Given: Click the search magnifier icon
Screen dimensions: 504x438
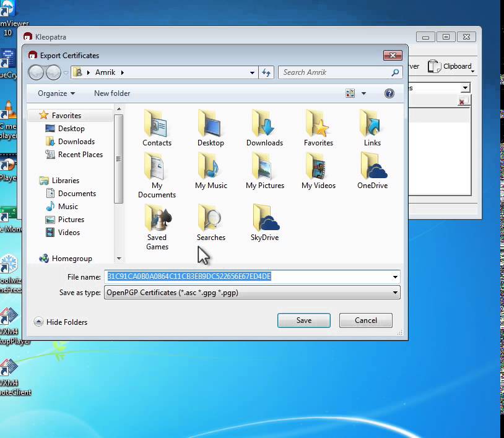Looking at the screenshot, I should click(x=395, y=72).
